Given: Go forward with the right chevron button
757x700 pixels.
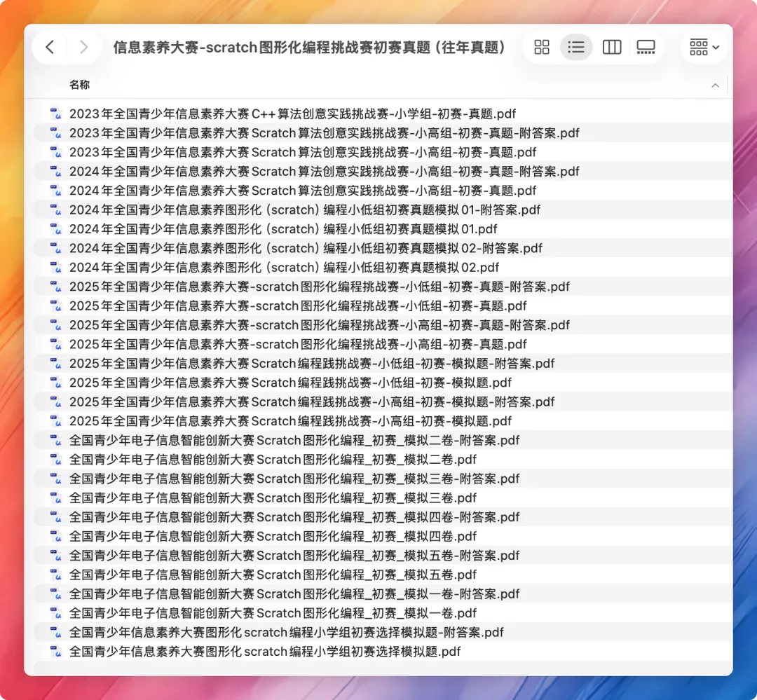Looking at the screenshot, I should (83, 47).
